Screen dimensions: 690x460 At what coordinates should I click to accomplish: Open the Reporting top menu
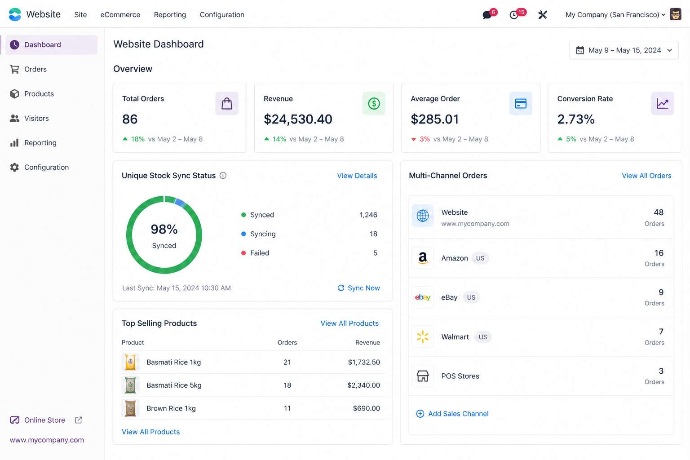point(170,15)
